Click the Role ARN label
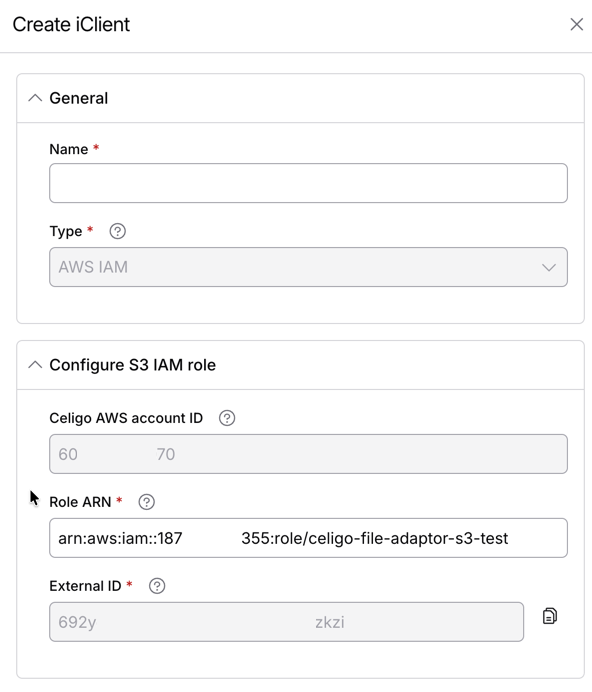This screenshot has height=692, width=592. click(x=80, y=502)
